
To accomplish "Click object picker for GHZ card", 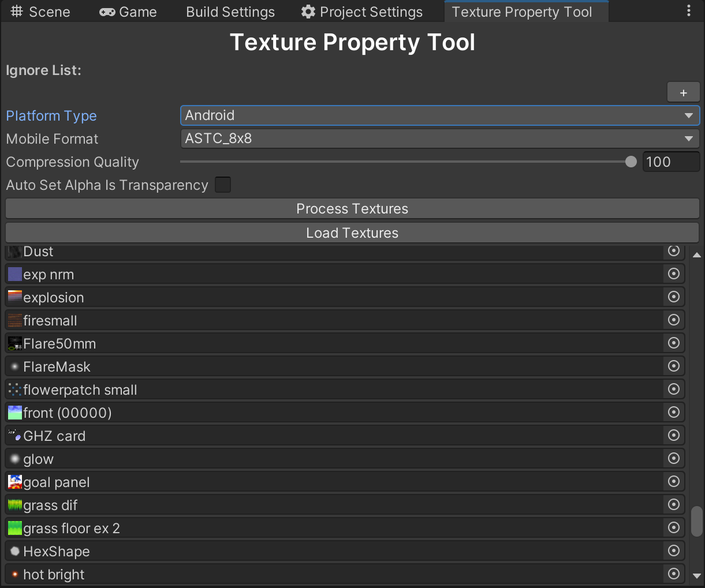I will click(x=673, y=435).
